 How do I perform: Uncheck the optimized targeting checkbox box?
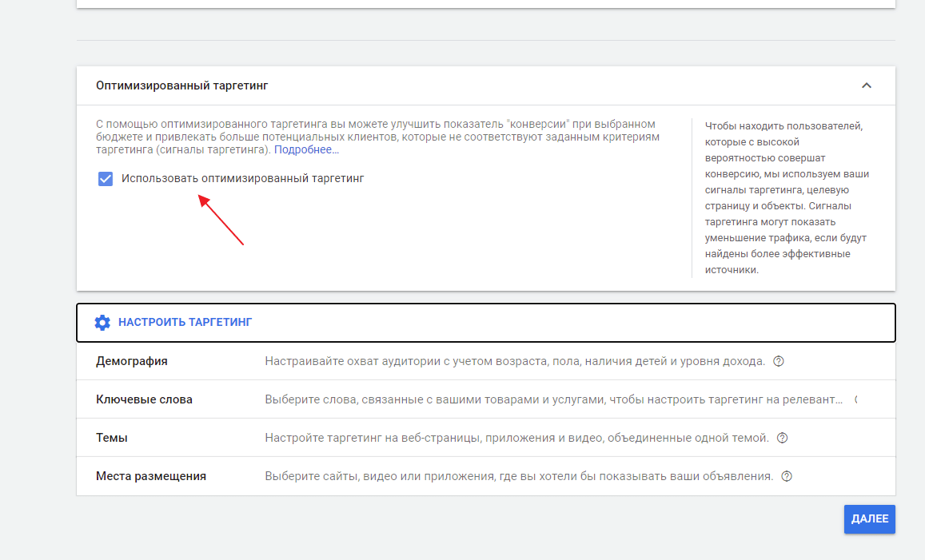click(106, 178)
